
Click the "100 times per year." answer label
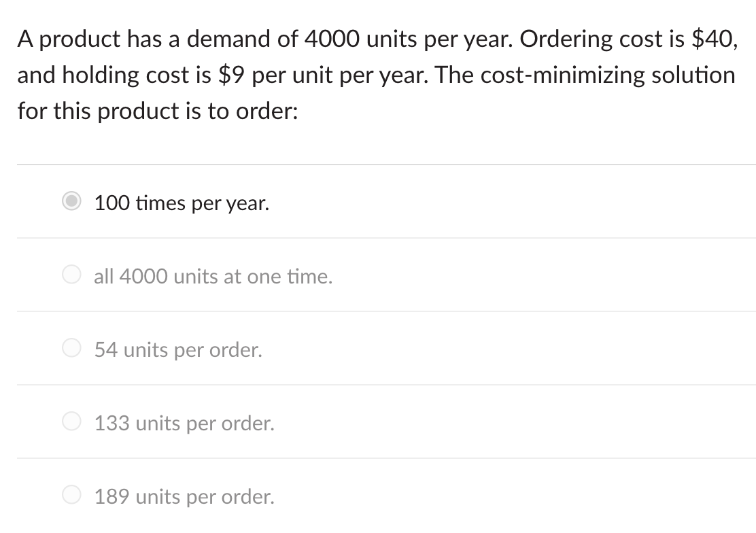point(182,203)
